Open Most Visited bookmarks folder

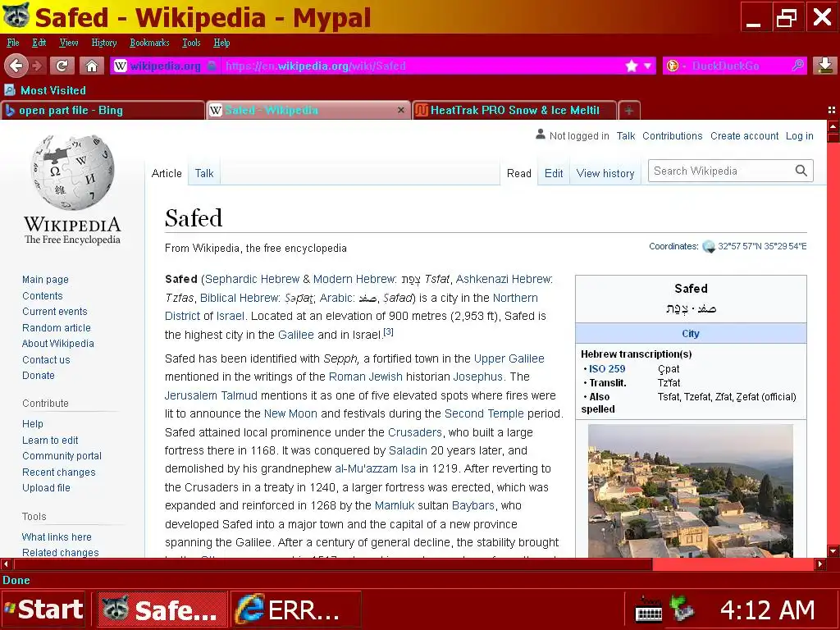[45, 90]
